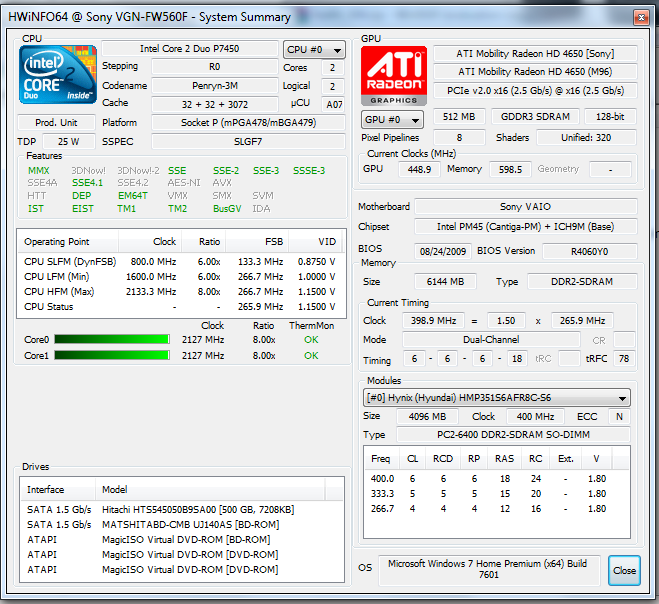Screen dimensions: 659x604
Task: Click the EM64T feature label
Action: (x=133, y=196)
